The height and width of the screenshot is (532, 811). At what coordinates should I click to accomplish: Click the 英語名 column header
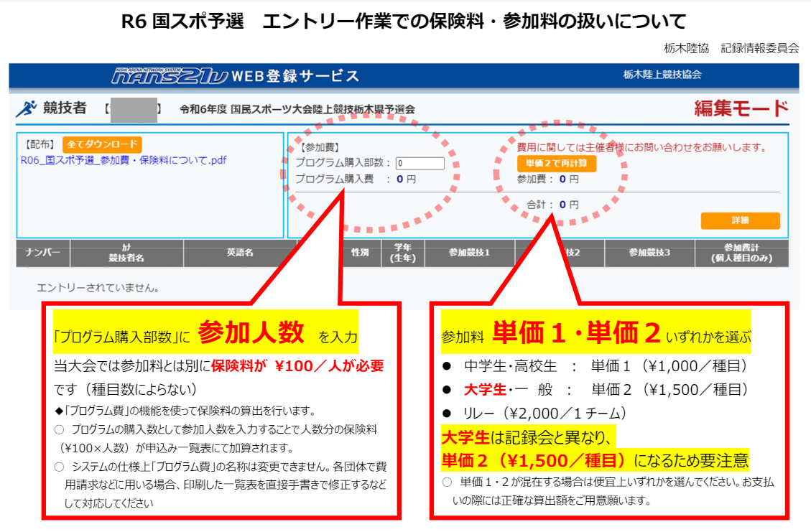[240, 253]
